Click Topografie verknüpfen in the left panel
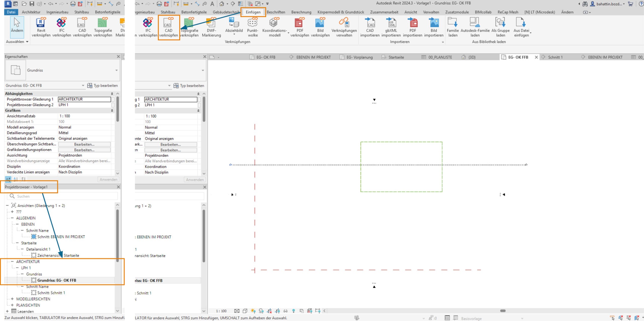The width and height of the screenshot is (644, 321). point(103,27)
